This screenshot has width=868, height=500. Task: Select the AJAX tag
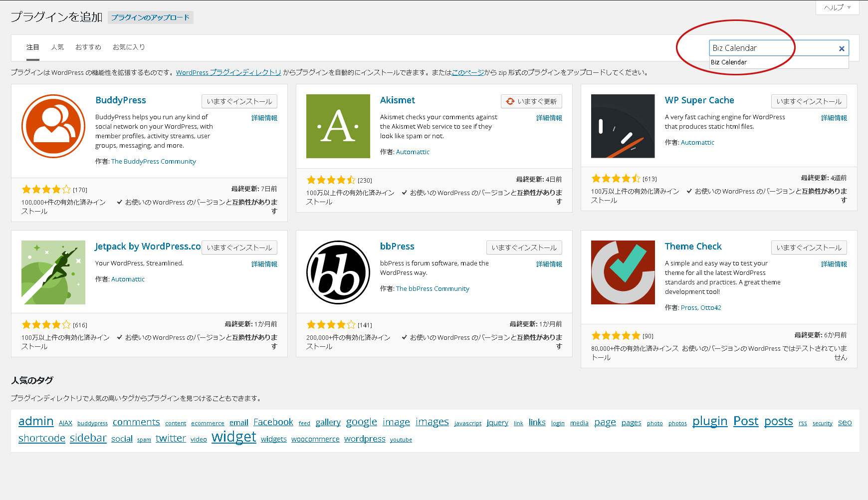pos(65,423)
